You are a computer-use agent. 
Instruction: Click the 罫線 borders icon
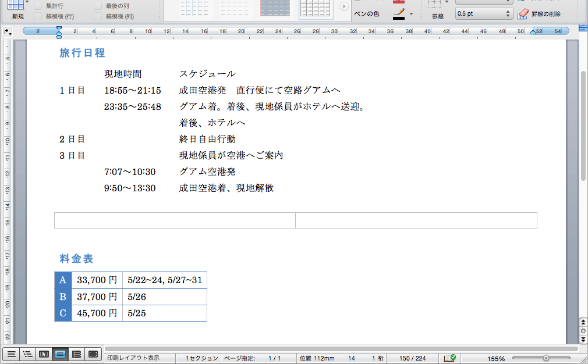click(435, 4)
